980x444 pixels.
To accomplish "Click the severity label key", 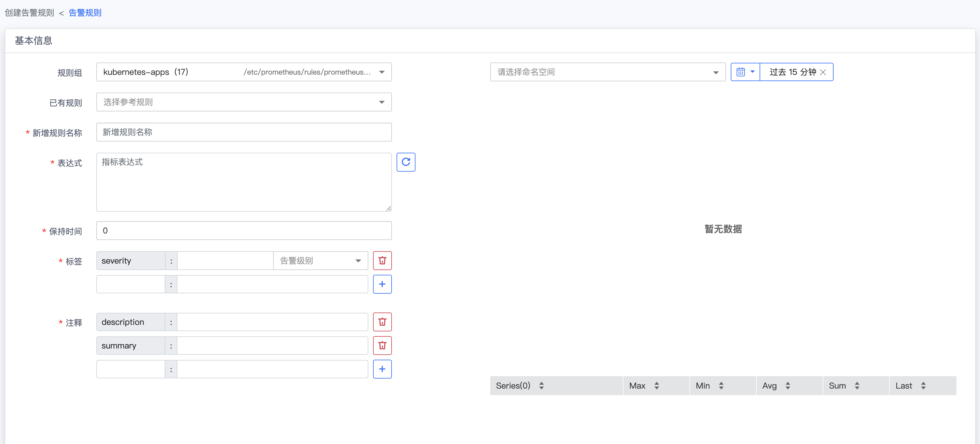I will [x=131, y=261].
